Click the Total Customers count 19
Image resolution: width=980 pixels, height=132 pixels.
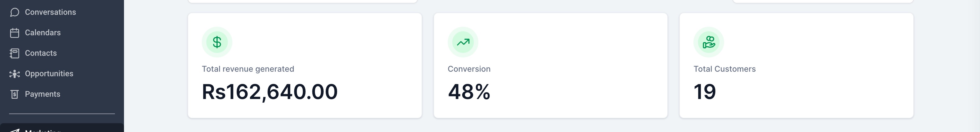(705, 92)
